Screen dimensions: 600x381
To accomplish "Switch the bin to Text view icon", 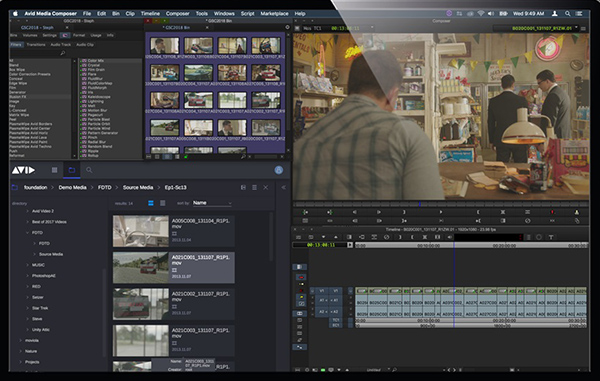I will (157, 157).
